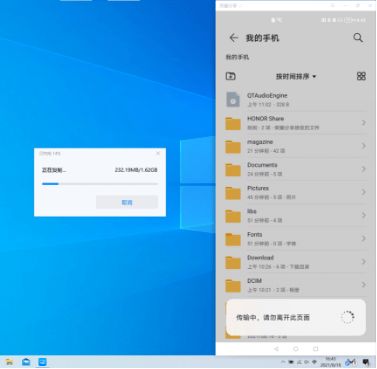Maximize the phone mirroring window
This screenshot has width=377, height=369.
[x=357, y=6]
